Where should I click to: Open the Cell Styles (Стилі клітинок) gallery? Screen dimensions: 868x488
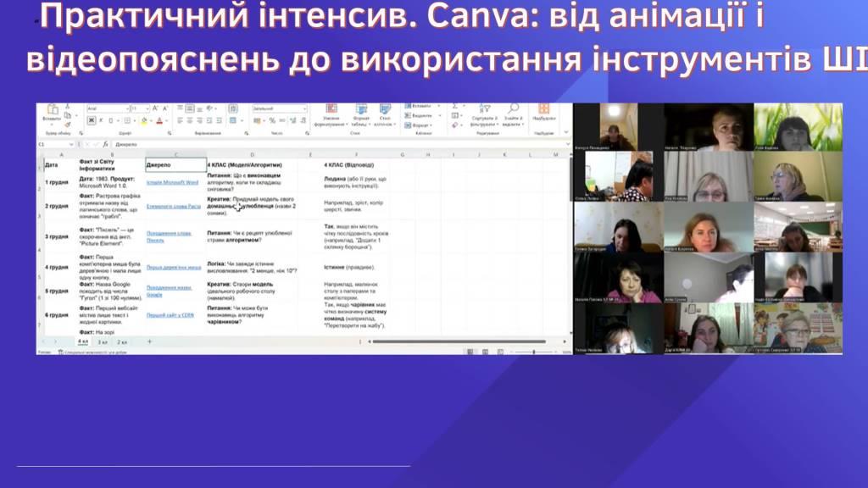(x=386, y=110)
